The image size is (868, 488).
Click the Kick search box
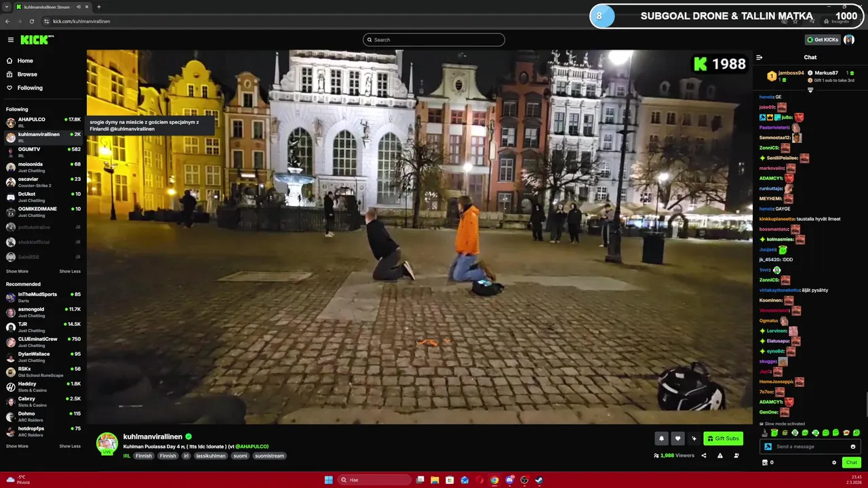coord(434,40)
